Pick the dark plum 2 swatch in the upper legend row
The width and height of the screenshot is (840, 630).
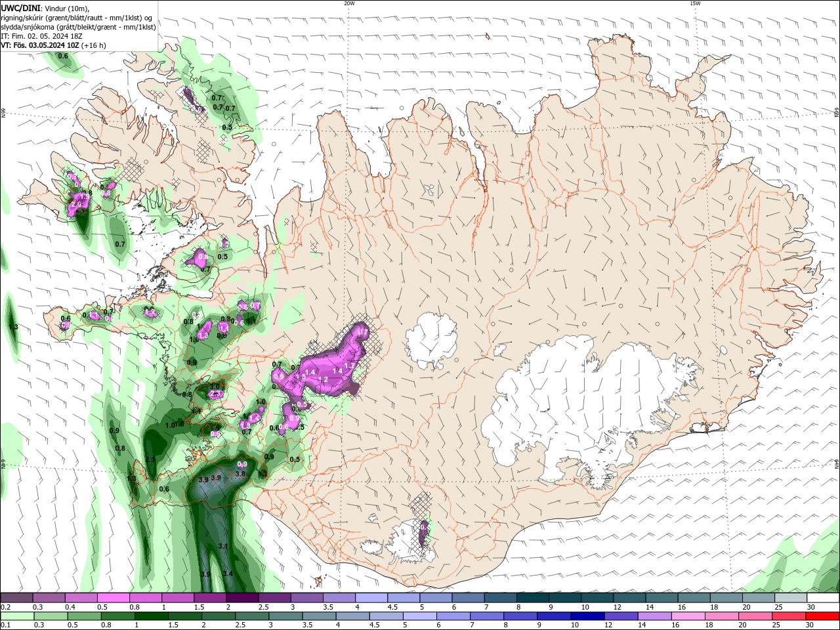tap(242, 598)
